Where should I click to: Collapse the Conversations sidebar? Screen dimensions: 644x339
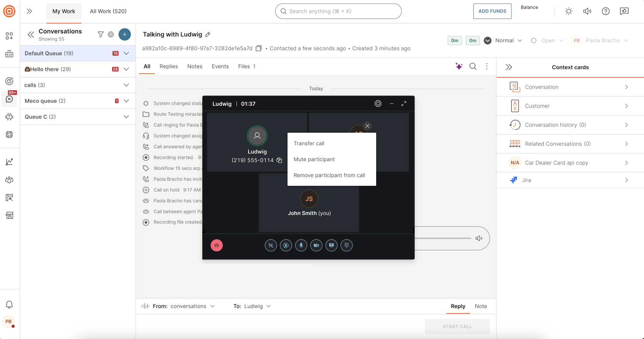pyautogui.click(x=31, y=35)
